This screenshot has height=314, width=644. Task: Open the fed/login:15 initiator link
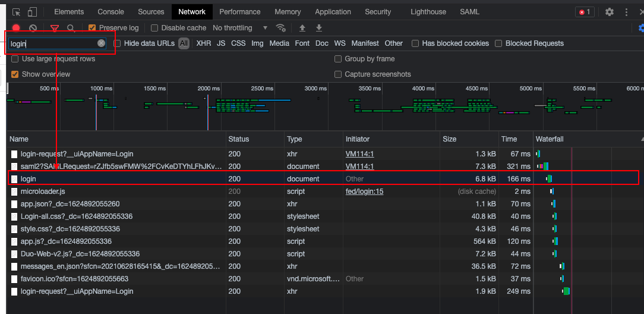click(x=364, y=191)
